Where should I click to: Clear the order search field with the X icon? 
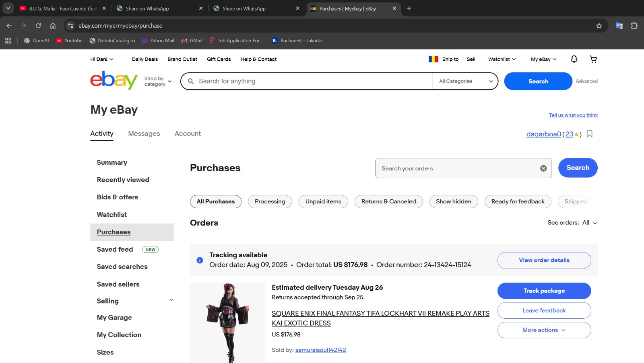click(x=543, y=168)
